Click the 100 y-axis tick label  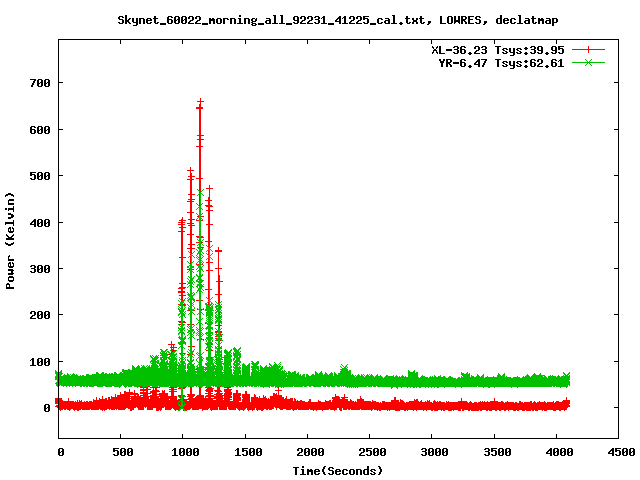(40, 362)
